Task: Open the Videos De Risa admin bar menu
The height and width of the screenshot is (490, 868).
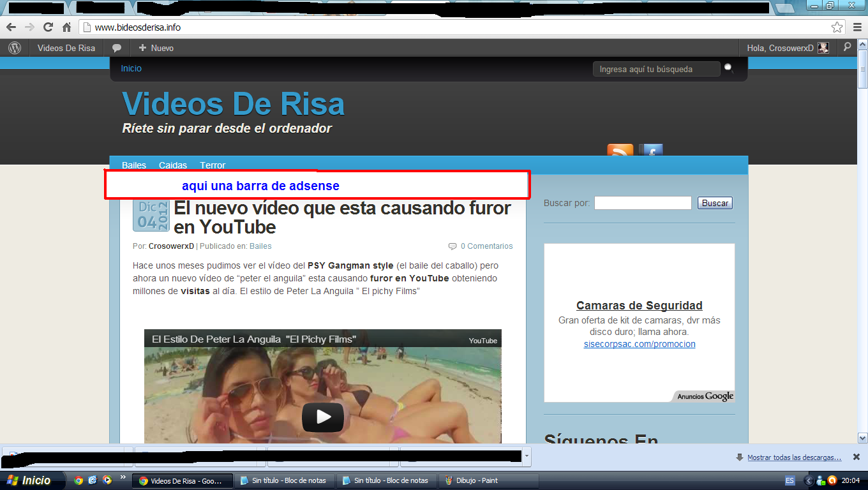Action: point(66,48)
